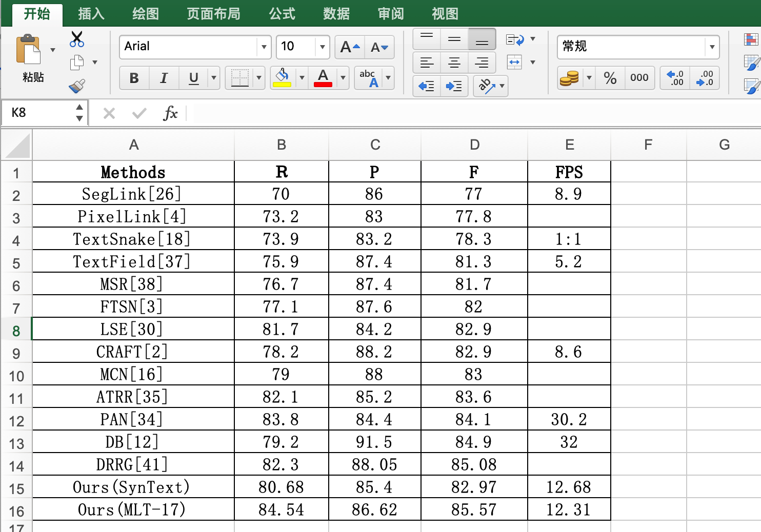Toggle Underline formatting
Image resolution: width=761 pixels, height=532 pixels.
click(x=194, y=78)
